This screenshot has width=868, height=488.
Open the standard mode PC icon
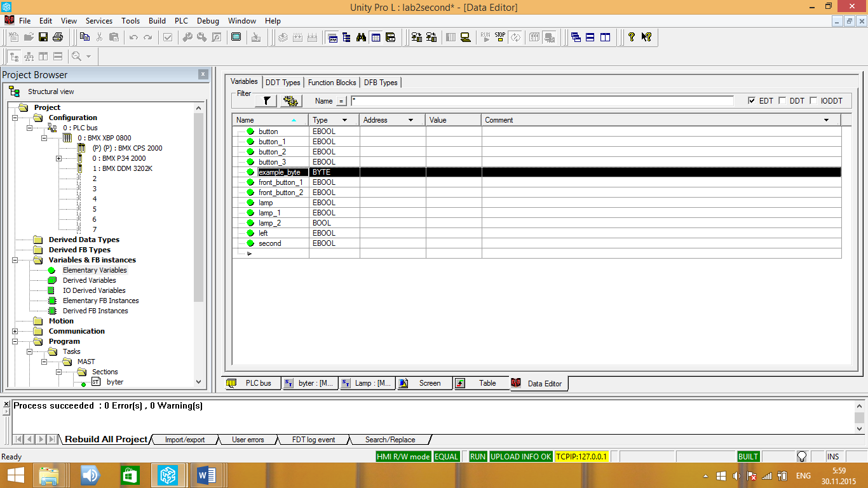[x=466, y=37]
